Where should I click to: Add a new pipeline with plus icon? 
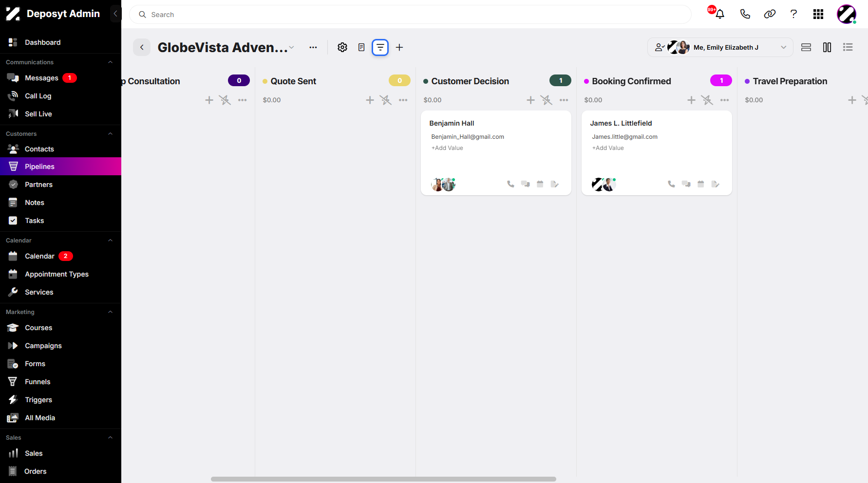click(399, 47)
